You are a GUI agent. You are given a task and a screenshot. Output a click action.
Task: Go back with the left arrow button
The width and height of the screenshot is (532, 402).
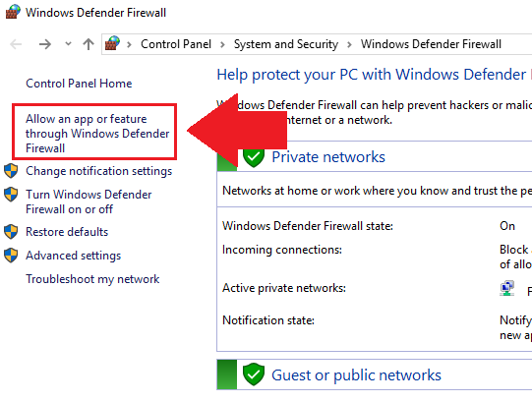pyautogui.click(x=16, y=44)
